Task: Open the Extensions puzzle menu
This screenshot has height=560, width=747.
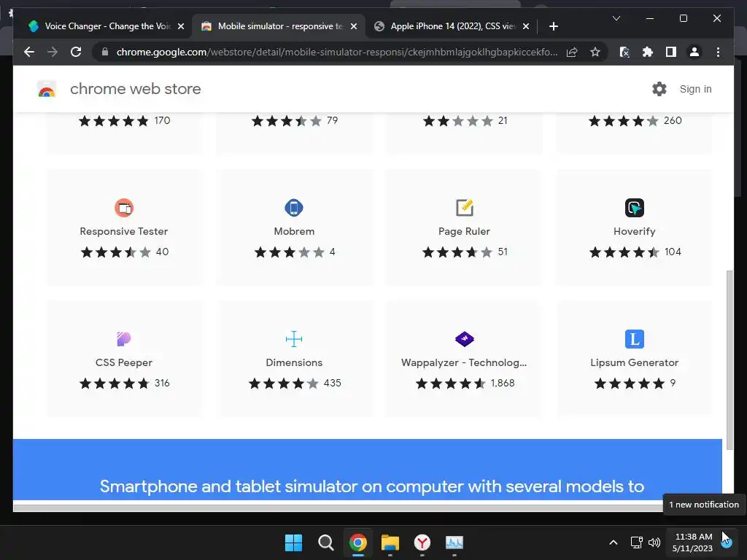Action: click(x=648, y=52)
